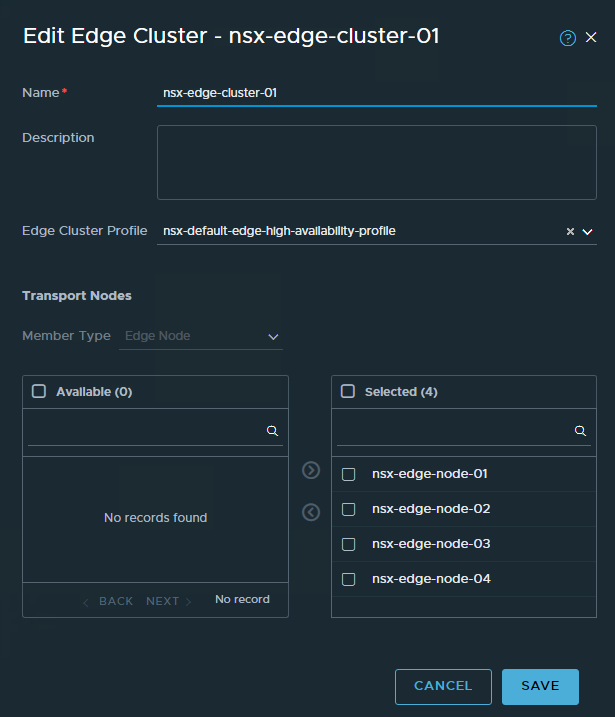The image size is (615, 717).
Task: Move nodes right with arrow button
Action: [x=311, y=470]
